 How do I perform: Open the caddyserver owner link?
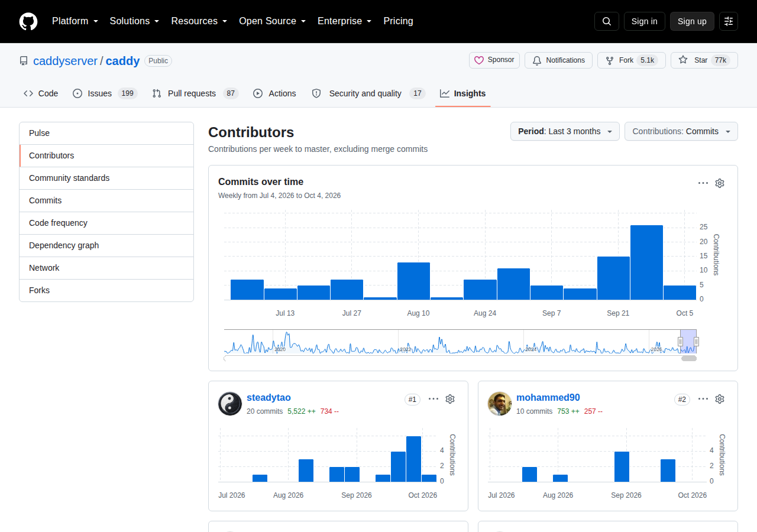[65, 61]
